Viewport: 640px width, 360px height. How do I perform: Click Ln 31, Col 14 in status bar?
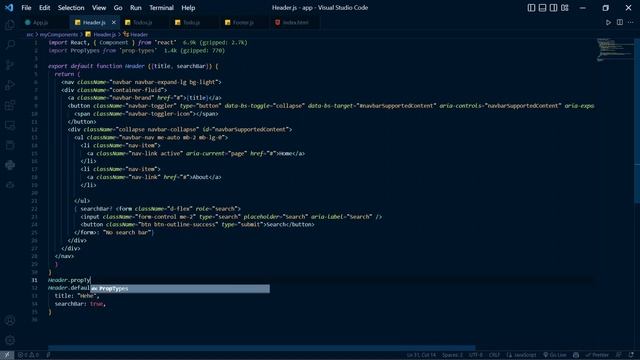[421, 355]
